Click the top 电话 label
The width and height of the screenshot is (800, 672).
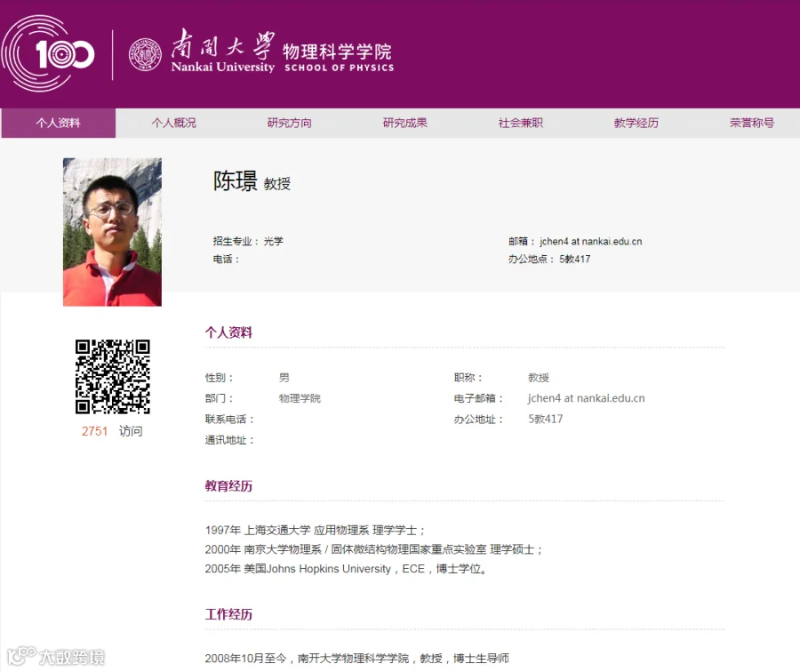(x=226, y=260)
